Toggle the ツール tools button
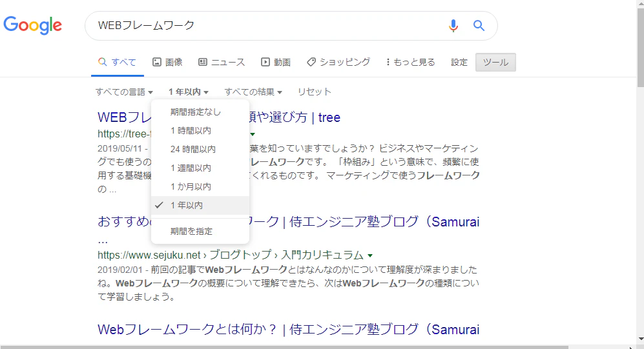644x349 pixels. coord(495,63)
